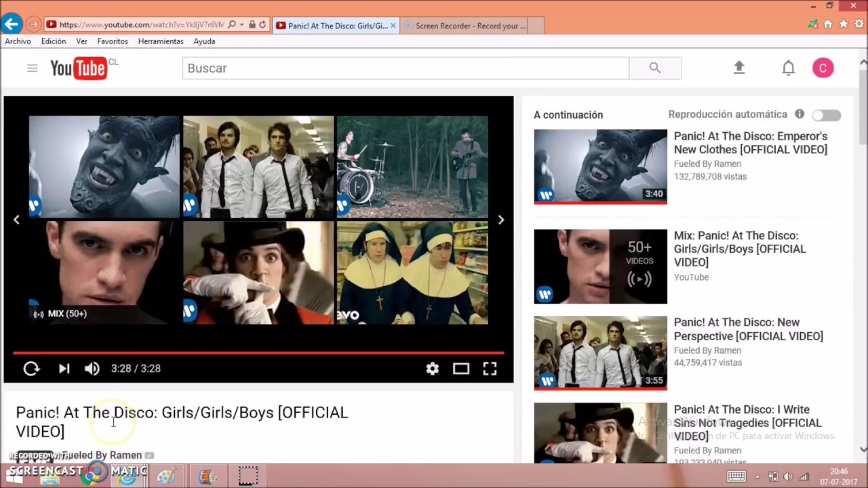The width and height of the screenshot is (868, 488).
Task: Click the info icon next to Reproducción automática
Action: click(800, 114)
